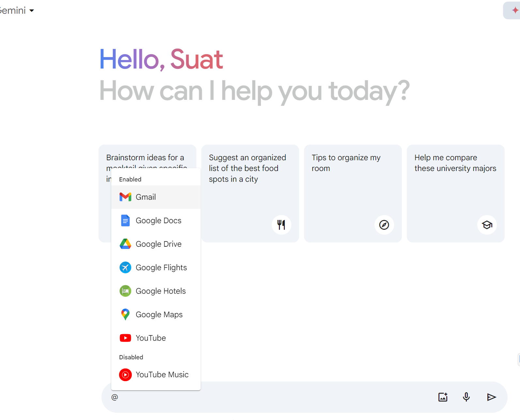Click the 'Enabled' section label
The height and width of the screenshot is (420, 520).
click(x=130, y=179)
